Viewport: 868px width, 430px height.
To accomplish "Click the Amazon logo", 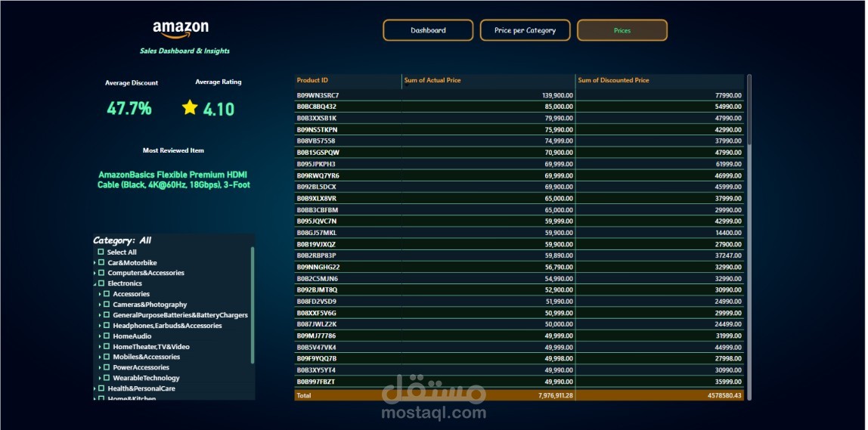I will tap(181, 29).
